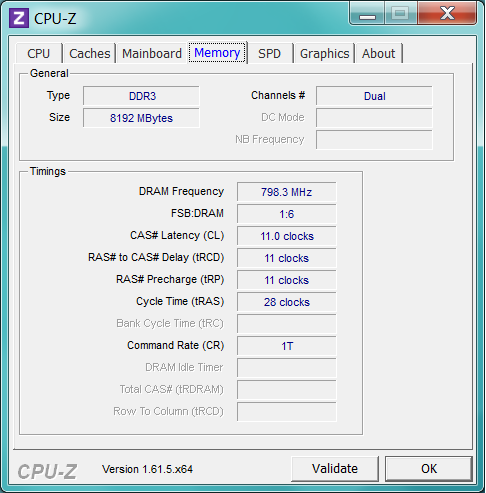
Task: Switch to the CPU tab
Action: (x=39, y=53)
